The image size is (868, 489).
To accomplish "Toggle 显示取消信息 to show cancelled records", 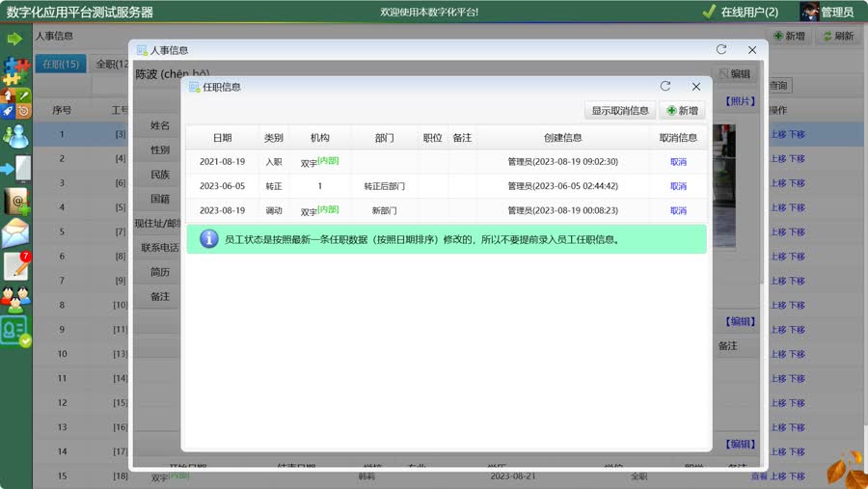I will coord(620,111).
